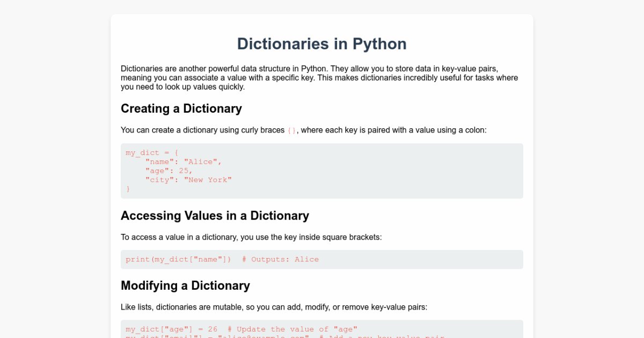The width and height of the screenshot is (644, 338).
Task: Click the "Modifying a Dictionary" heading
Action: pos(185,285)
